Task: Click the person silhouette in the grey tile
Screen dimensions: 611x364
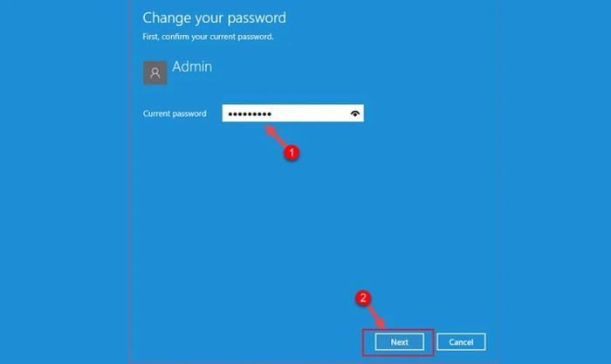Action: [x=155, y=72]
